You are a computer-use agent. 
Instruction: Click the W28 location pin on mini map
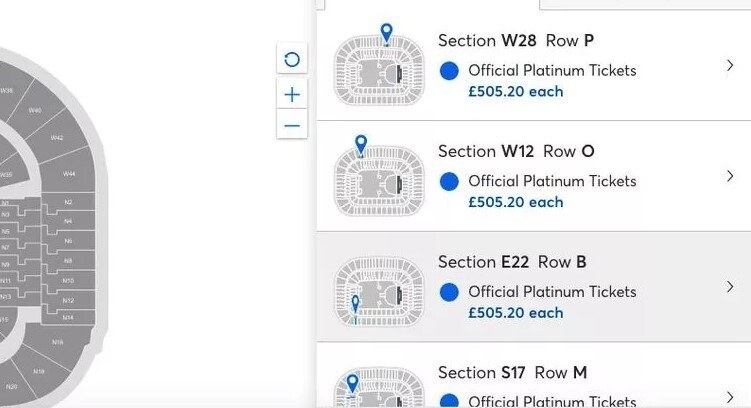(386, 34)
